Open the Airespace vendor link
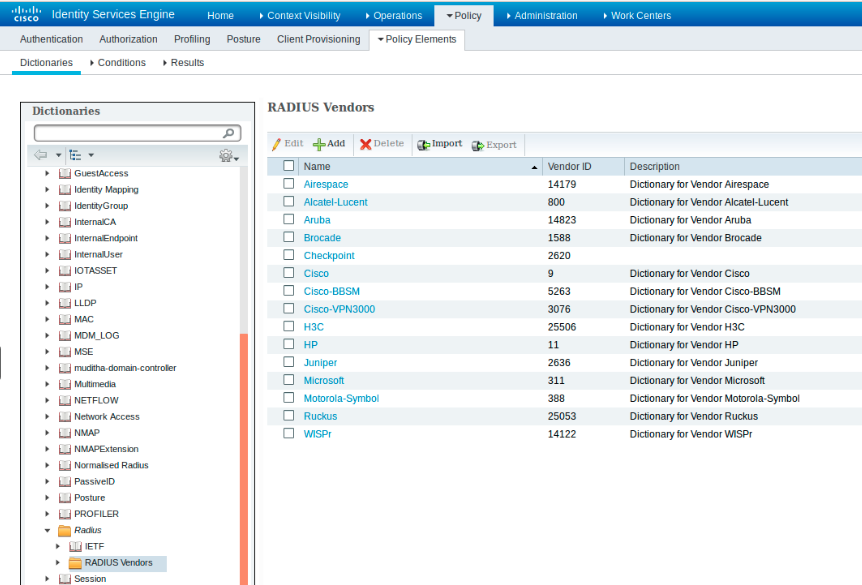The height and width of the screenshot is (585, 862). point(325,184)
